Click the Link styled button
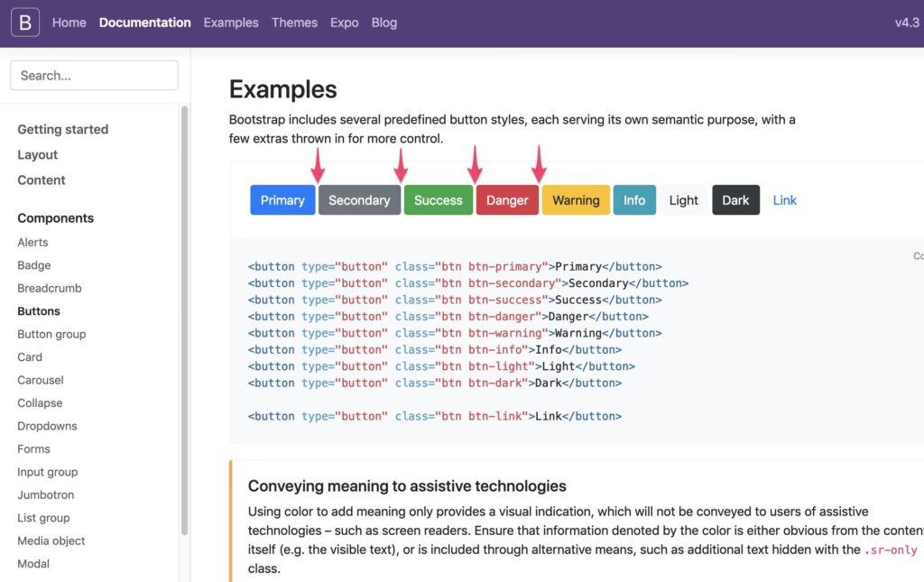The image size is (924, 582). (x=784, y=200)
